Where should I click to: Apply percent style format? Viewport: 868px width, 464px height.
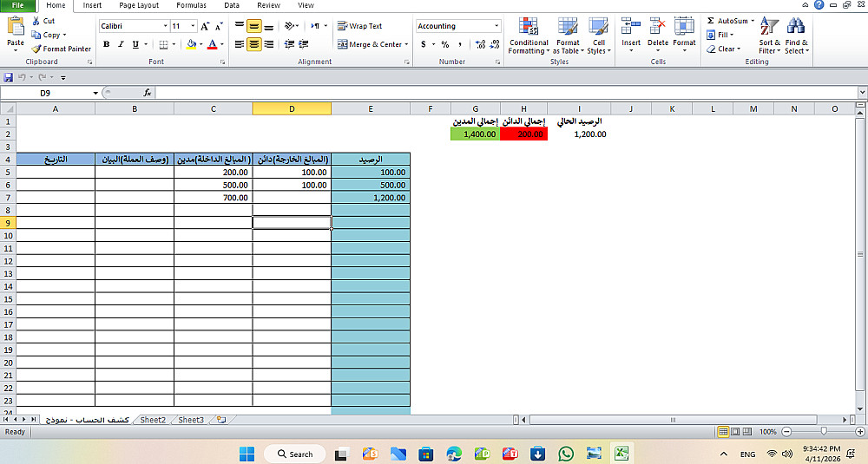point(445,44)
